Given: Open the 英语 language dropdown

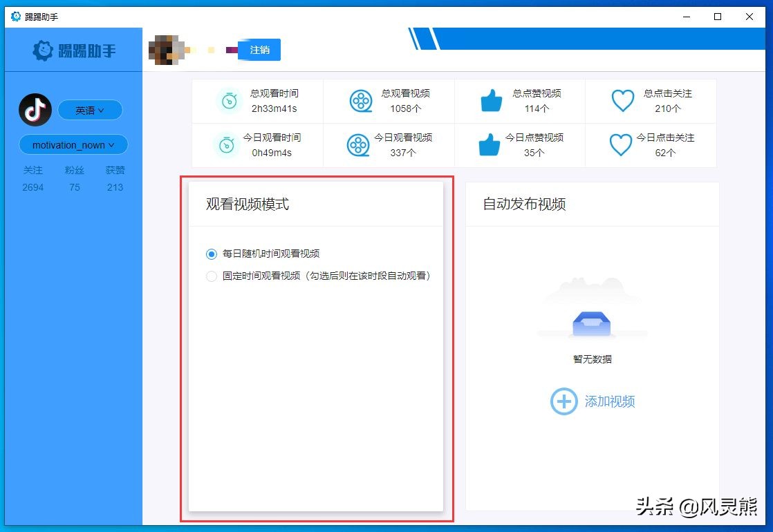Looking at the screenshot, I should (x=90, y=110).
